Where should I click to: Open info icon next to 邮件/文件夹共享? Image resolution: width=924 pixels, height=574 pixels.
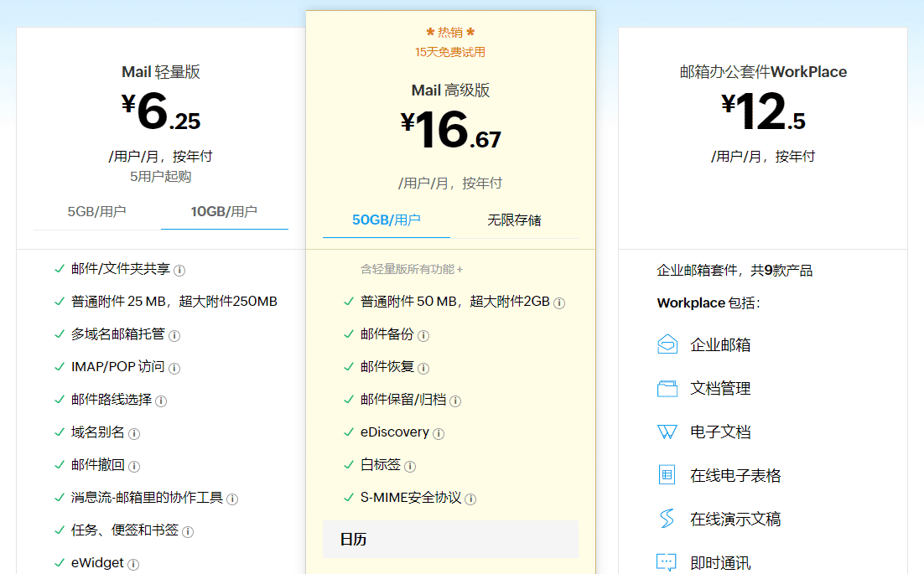(x=179, y=270)
